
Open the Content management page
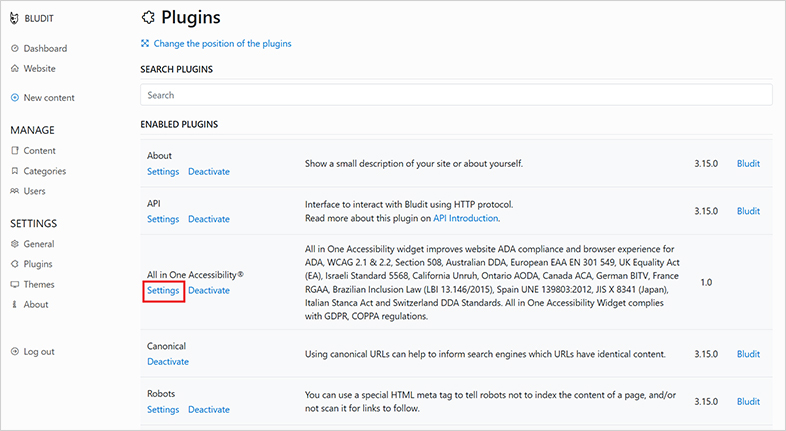tap(39, 151)
